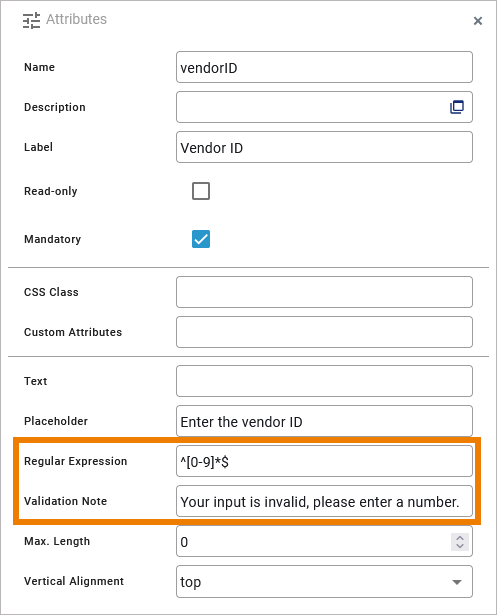The width and height of the screenshot is (497, 615).
Task: Click the Vertical Alignment label
Action: tap(74, 581)
